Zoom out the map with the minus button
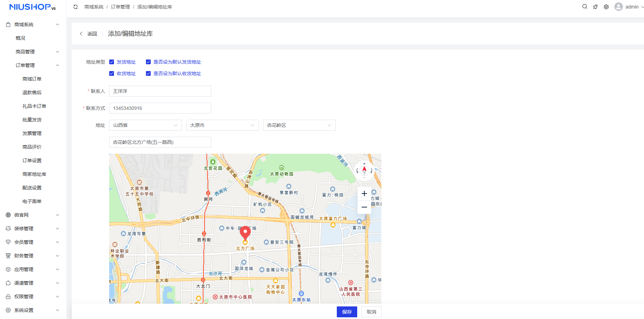Viewport: 644px width, 319px height. pyautogui.click(x=364, y=207)
